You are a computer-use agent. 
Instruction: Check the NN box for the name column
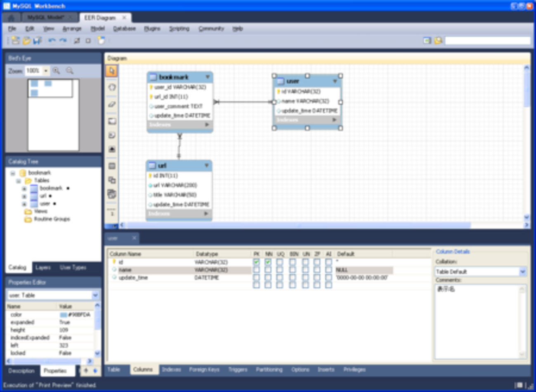(x=268, y=270)
